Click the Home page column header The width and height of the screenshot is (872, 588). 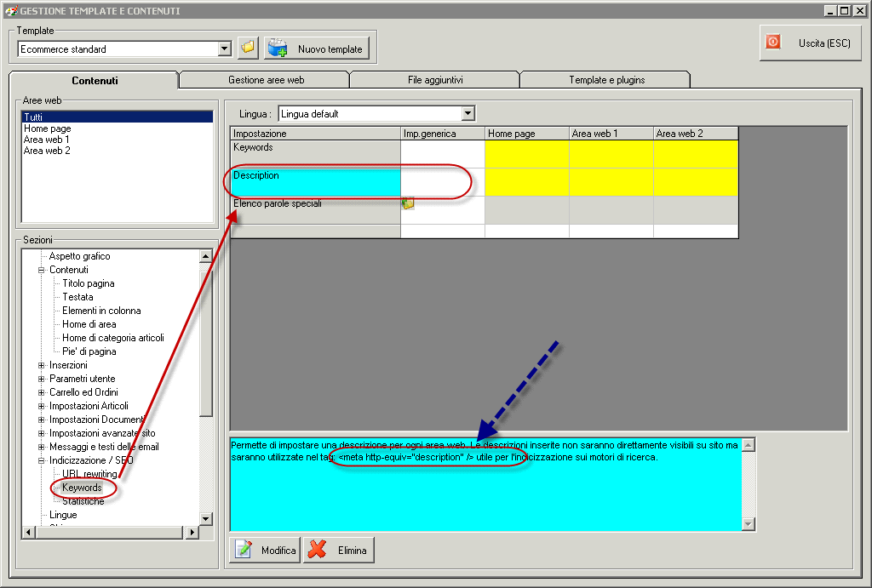coord(526,134)
